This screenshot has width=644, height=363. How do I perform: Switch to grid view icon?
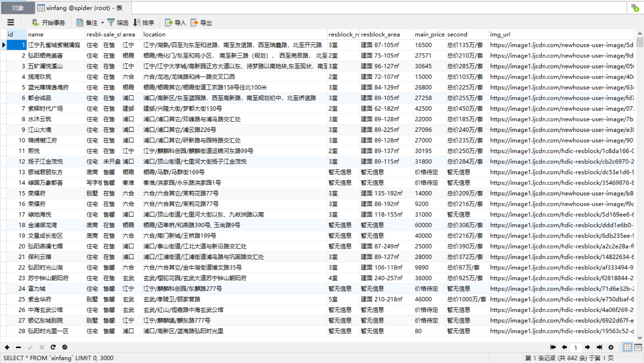(627, 347)
